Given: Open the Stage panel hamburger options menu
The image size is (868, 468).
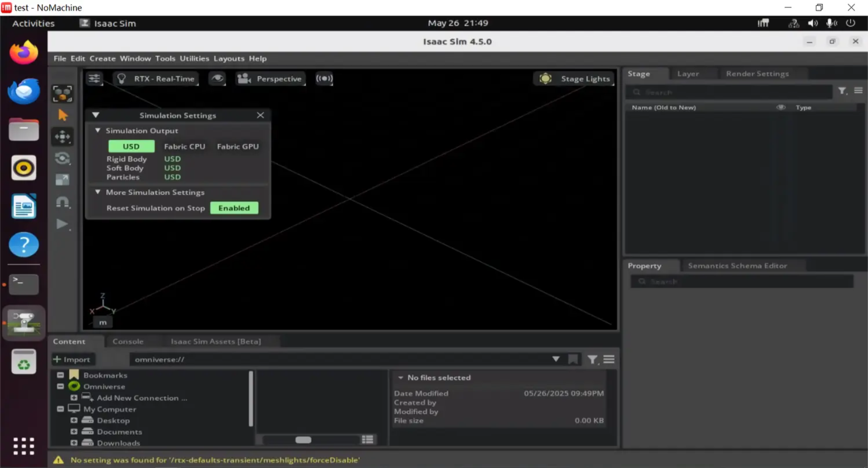Looking at the screenshot, I should tap(858, 91).
